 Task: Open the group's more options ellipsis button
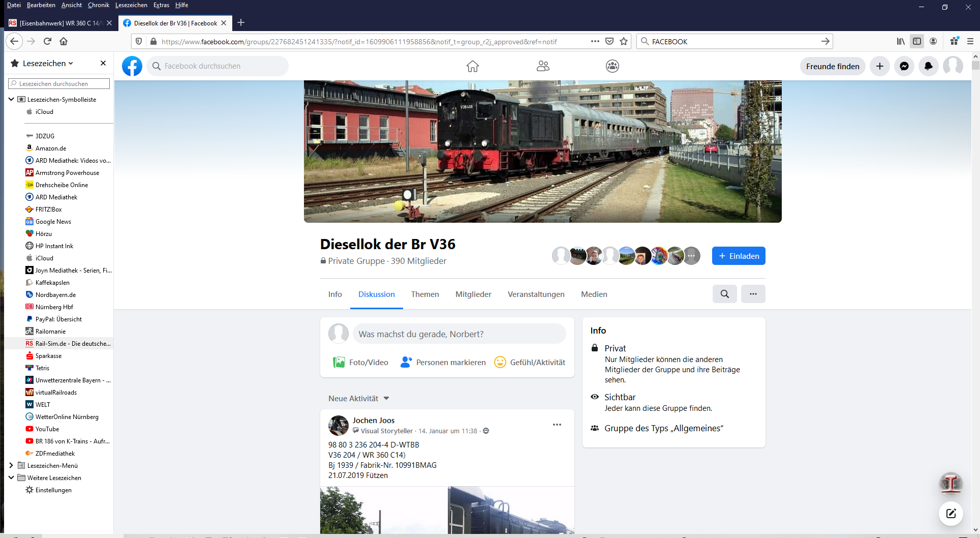coord(753,294)
